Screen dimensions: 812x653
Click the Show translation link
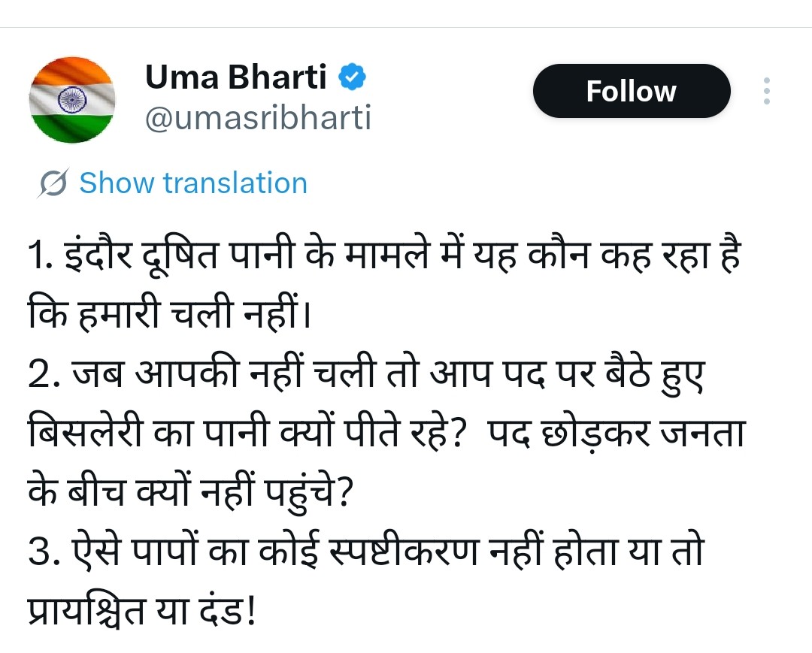(193, 183)
